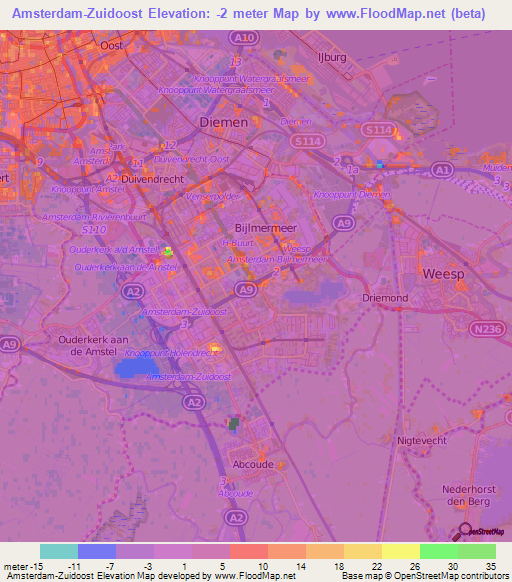
Task: Click the teal -15 meter legend swatch
Action: 59,552
